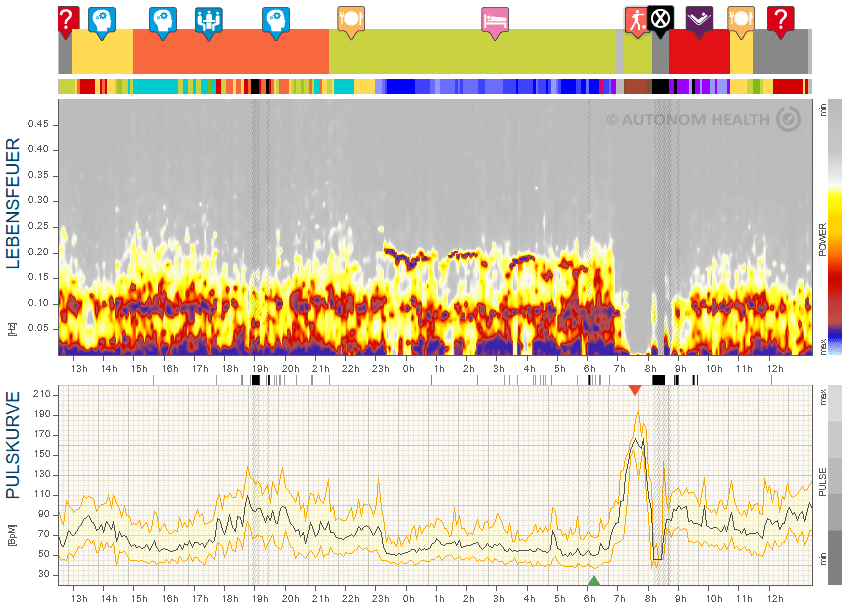Image resolution: width=846 pixels, height=607 pixels.
Task: Click the orange meal icon next to the purple icon
Action: [741, 22]
